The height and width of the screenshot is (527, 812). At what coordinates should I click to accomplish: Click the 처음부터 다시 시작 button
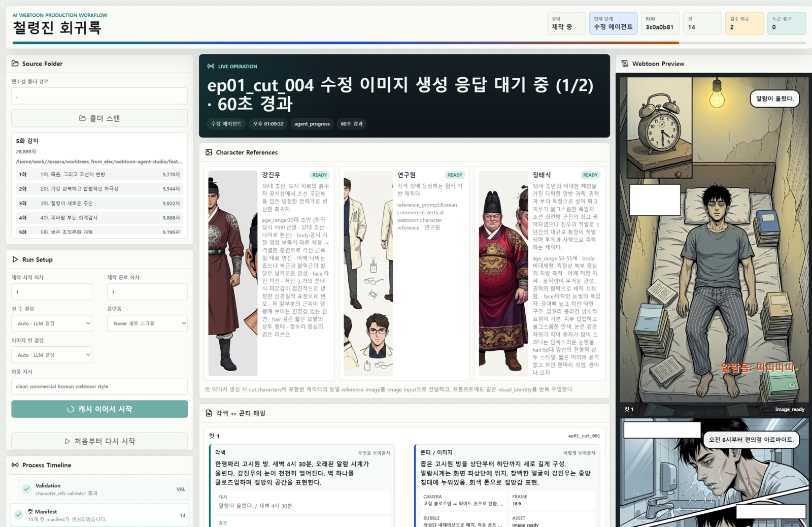pyautogui.click(x=99, y=441)
